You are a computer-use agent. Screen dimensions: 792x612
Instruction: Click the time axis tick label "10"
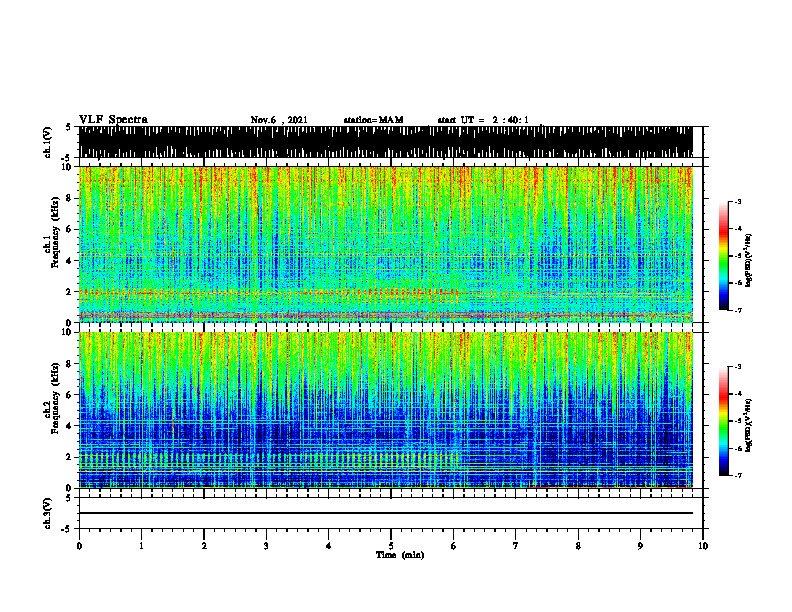tap(703, 546)
